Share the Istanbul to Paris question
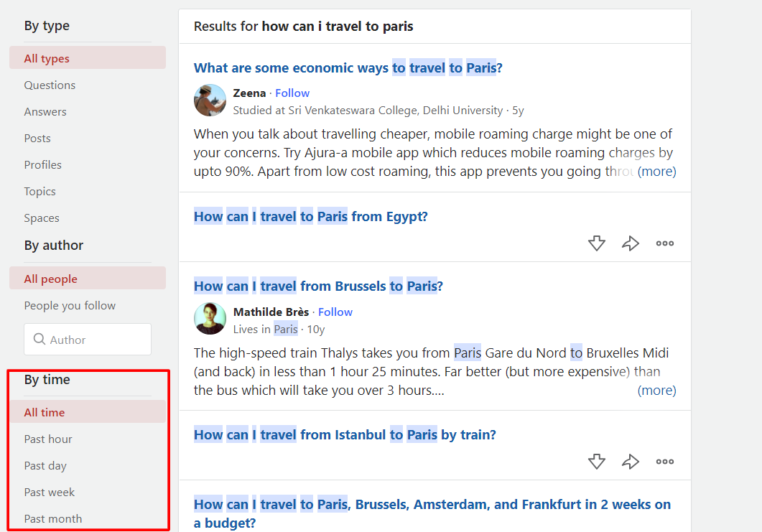This screenshot has width=762, height=532. point(630,462)
